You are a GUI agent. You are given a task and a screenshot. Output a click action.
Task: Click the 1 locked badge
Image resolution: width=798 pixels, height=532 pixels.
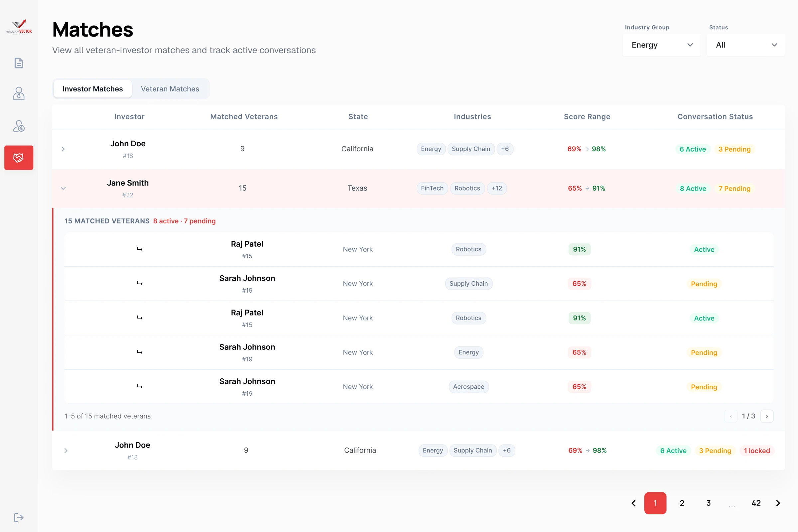coord(757,451)
